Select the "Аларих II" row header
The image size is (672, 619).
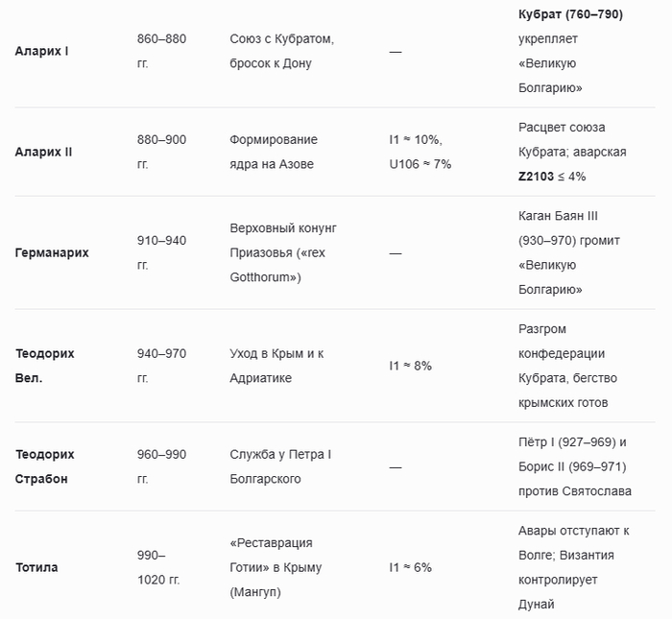(x=43, y=152)
